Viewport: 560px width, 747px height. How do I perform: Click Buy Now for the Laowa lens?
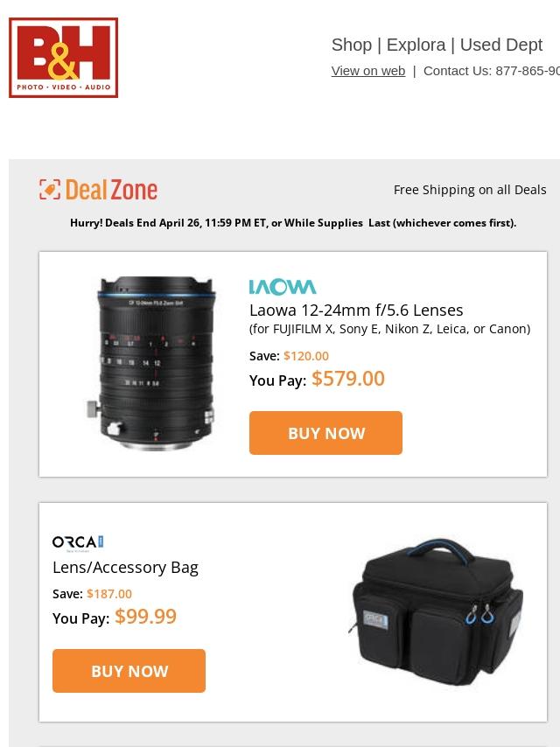(325, 433)
